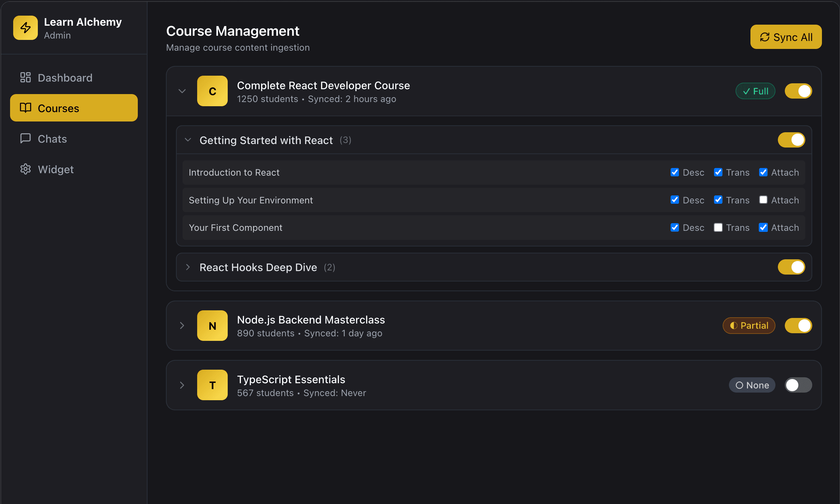Screen dimensions: 840x504
Task: Check Trans for Your First Component
Action: [718, 227]
